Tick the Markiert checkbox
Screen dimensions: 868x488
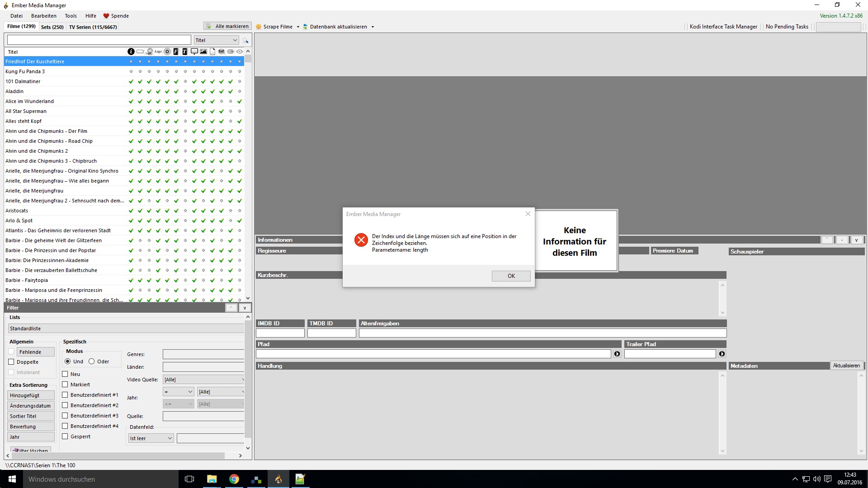point(65,385)
